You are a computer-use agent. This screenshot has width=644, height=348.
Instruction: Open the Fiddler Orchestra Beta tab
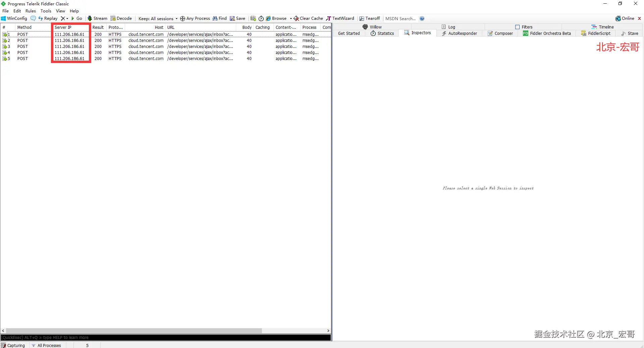click(547, 33)
